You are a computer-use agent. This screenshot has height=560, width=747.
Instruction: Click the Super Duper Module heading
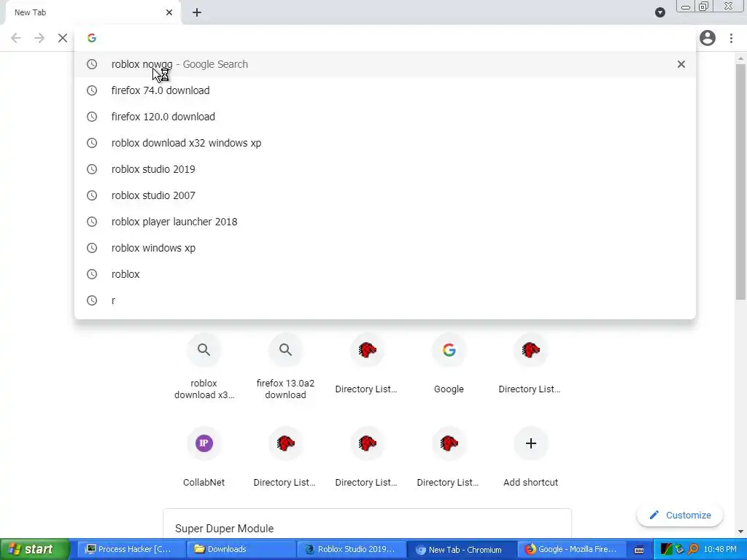225,529
